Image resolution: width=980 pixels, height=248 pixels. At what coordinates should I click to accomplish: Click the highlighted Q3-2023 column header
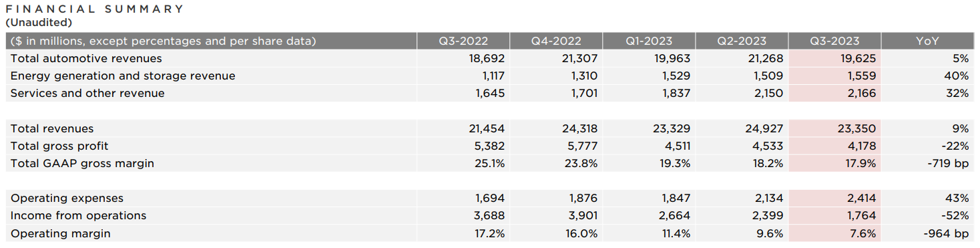[834, 41]
